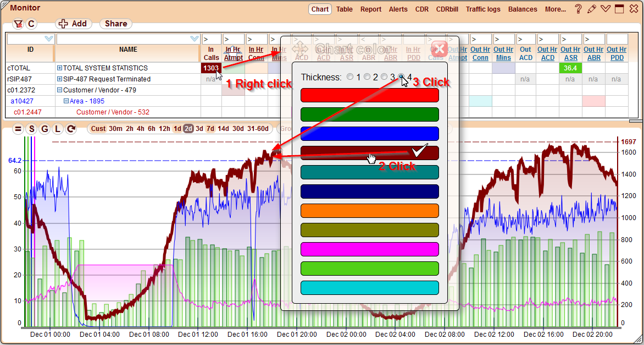Select the blue color swatch in the dialog

(x=369, y=133)
